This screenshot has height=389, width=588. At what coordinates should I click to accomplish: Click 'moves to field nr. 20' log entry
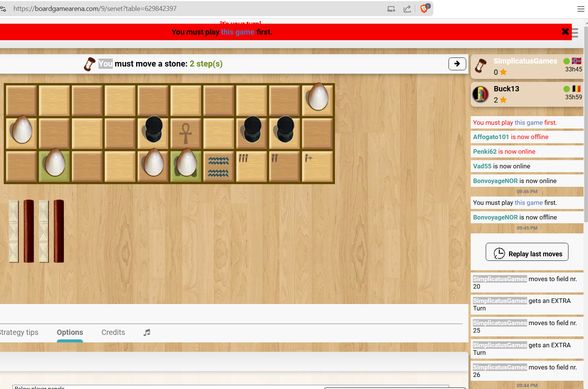coord(527,283)
